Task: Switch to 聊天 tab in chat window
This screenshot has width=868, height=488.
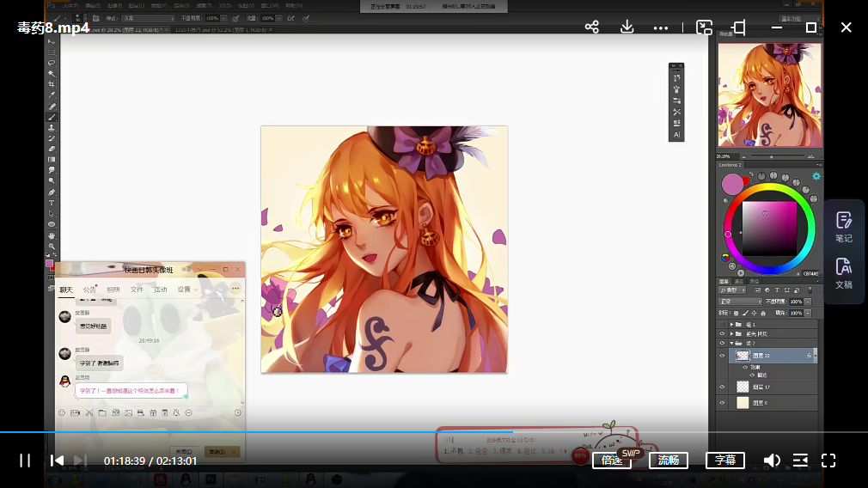Action: [66, 290]
